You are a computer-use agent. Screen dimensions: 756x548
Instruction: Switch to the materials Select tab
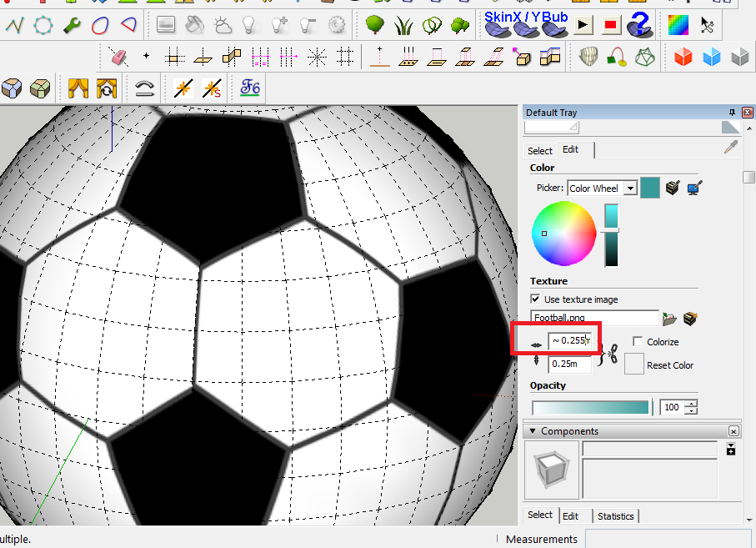click(540, 151)
